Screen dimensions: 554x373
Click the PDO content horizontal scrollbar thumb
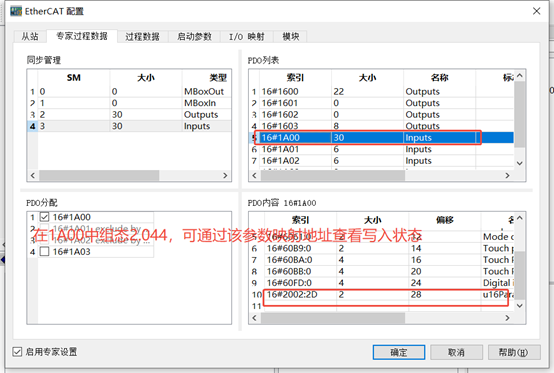(333, 318)
